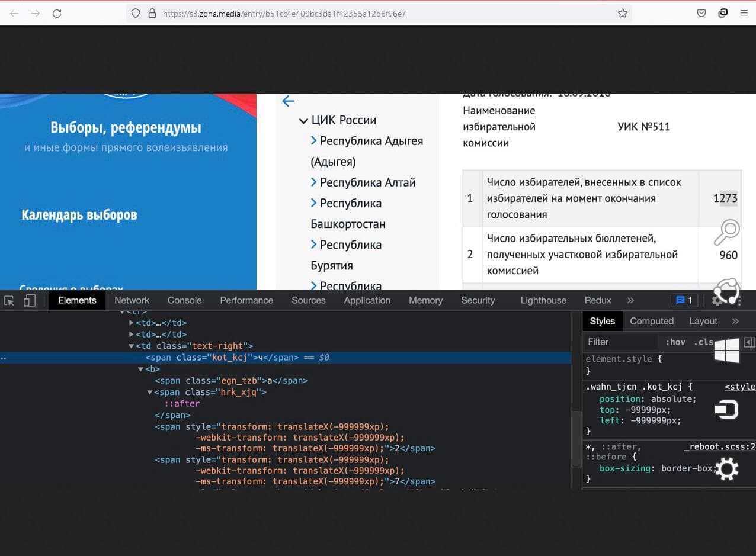
Task: Toggle the :hov element state panel
Action: tap(675, 342)
